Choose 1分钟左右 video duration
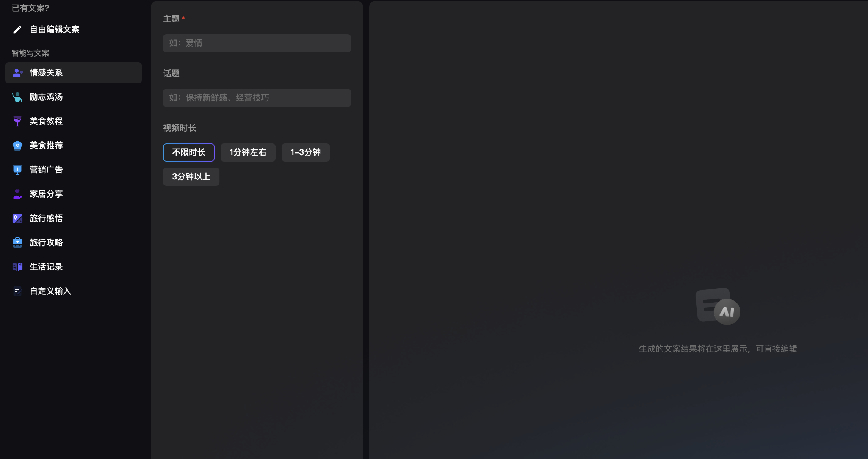Viewport: 868px width, 459px height. 248,152
